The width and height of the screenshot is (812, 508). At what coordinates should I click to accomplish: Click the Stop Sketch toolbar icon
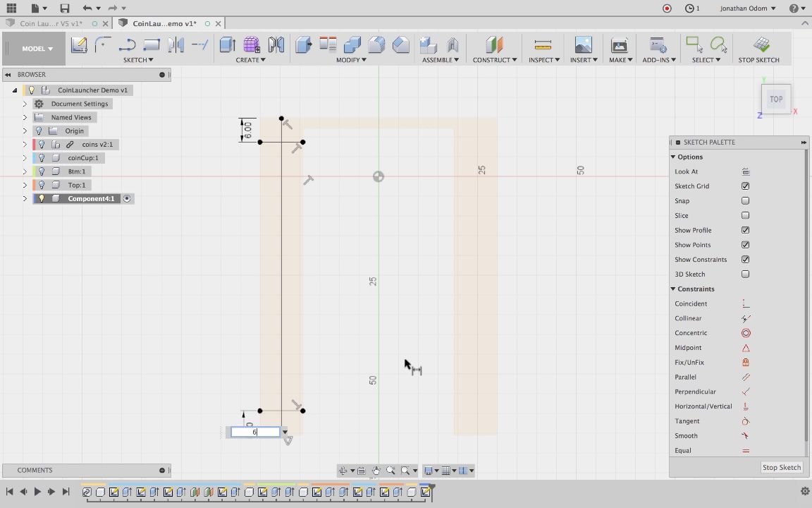click(761, 45)
